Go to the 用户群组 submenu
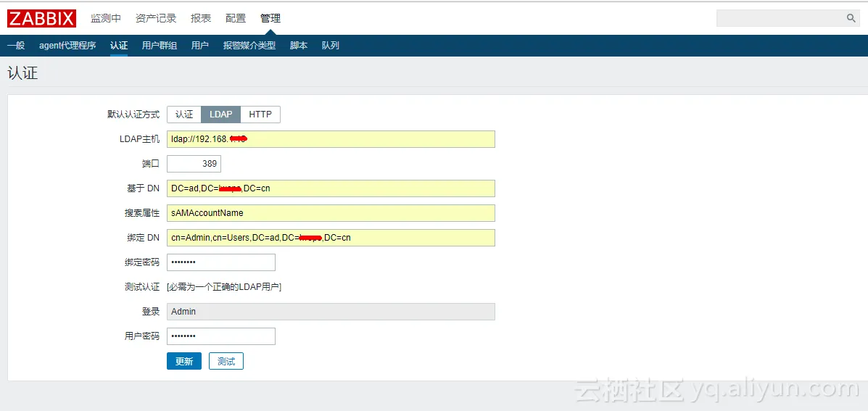 pyautogui.click(x=160, y=46)
